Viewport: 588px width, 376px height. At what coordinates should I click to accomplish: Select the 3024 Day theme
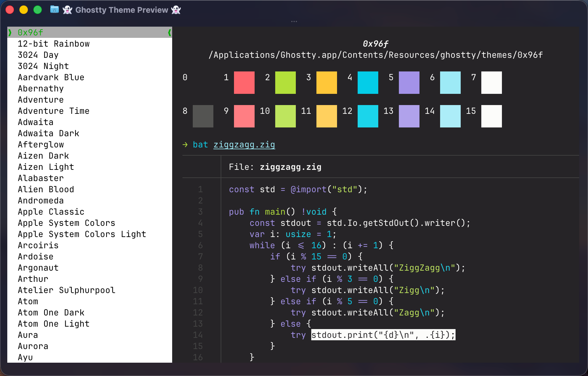pyautogui.click(x=90, y=55)
